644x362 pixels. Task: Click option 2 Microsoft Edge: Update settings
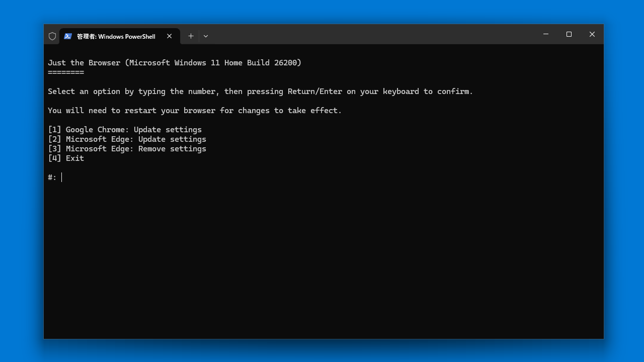(x=127, y=139)
